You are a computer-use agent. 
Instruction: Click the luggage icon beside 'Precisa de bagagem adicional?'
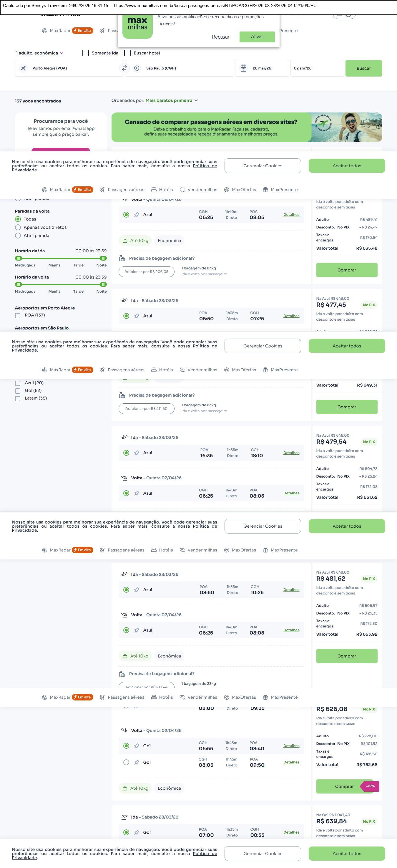122,259
